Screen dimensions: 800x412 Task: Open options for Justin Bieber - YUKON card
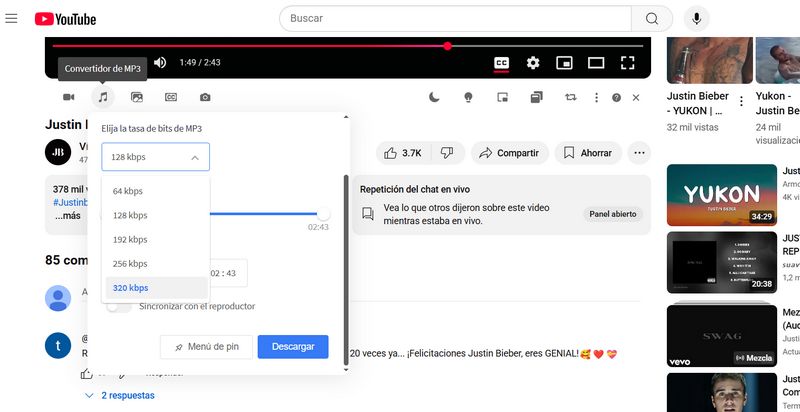pyautogui.click(x=741, y=101)
